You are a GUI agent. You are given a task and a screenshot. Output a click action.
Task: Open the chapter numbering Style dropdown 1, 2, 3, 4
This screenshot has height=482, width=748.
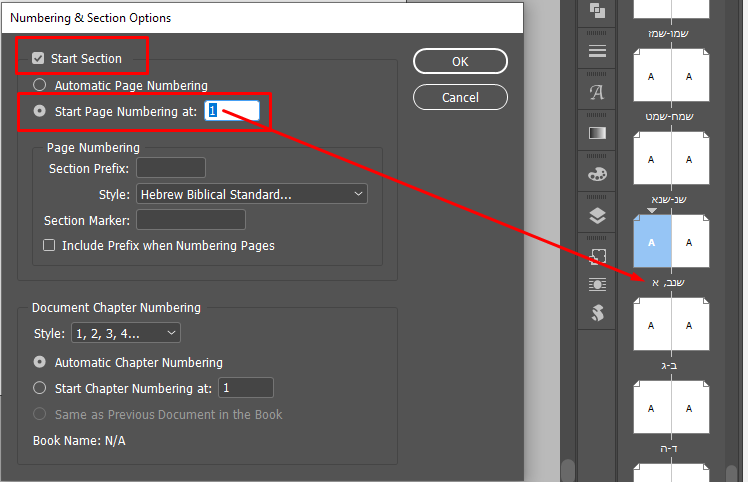pos(126,333)
